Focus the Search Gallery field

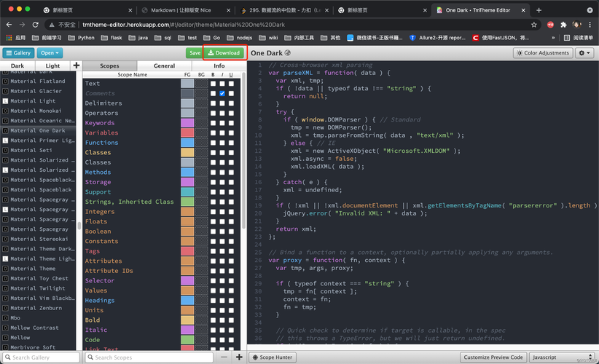coord(41,357)
